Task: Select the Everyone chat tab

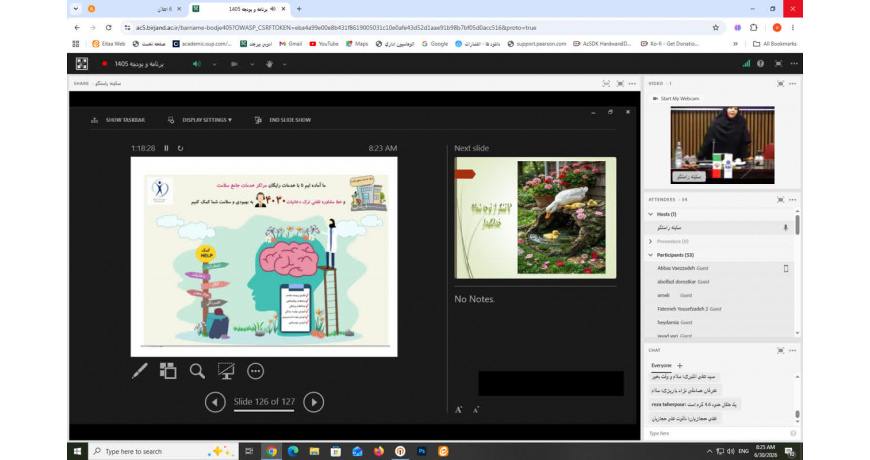Action: pyautogui.click(x=661, y=366)
